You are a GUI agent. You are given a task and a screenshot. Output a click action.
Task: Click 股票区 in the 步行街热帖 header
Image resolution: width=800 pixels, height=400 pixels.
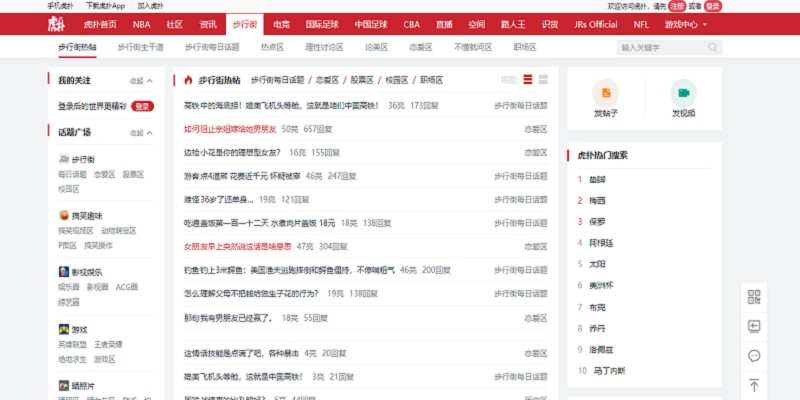tap(362, 80)
